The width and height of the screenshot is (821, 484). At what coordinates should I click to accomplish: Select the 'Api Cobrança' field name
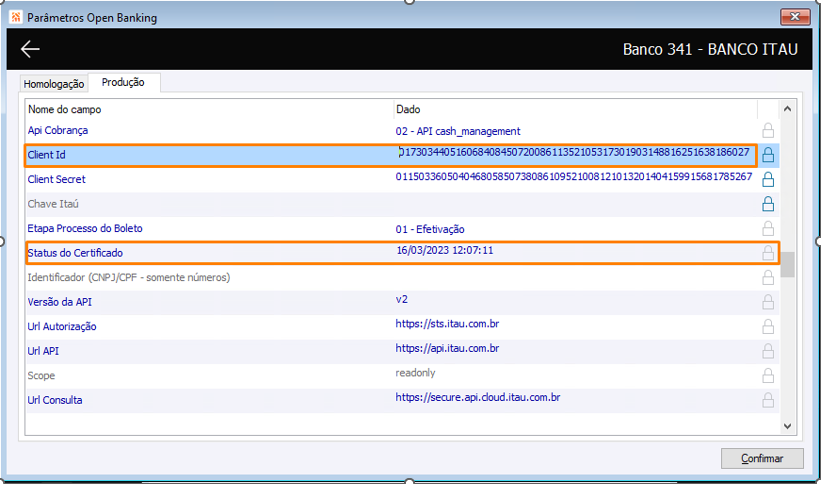click(x=58, y=130)
